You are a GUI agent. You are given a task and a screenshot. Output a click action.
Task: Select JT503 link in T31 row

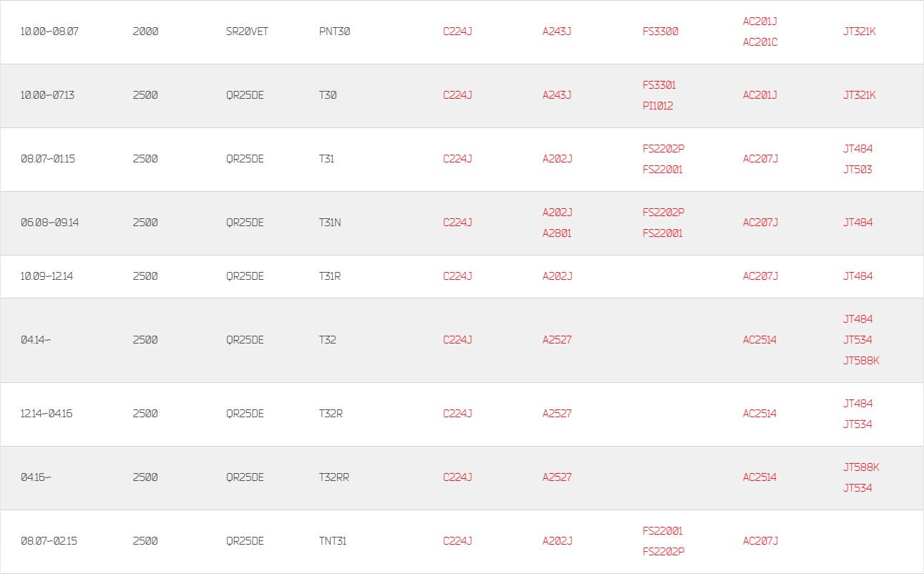(x=857, y=170)
